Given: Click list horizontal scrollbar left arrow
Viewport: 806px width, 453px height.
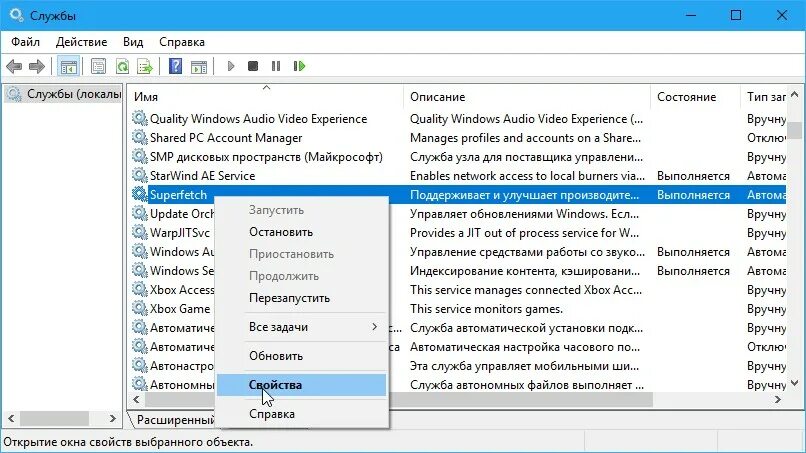Looking at the screenshot, I should pos(136,400).
